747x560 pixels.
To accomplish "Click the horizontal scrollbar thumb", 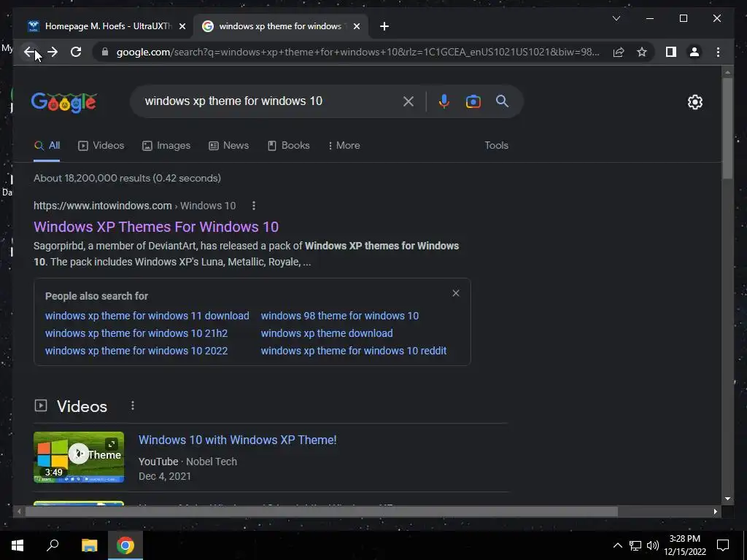I will pos(322,511).
